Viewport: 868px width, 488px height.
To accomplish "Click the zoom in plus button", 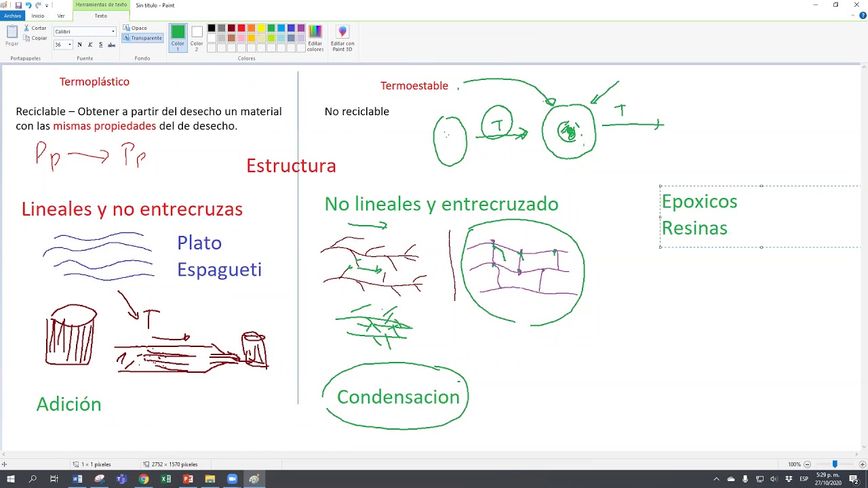I will tap(862, 464).
